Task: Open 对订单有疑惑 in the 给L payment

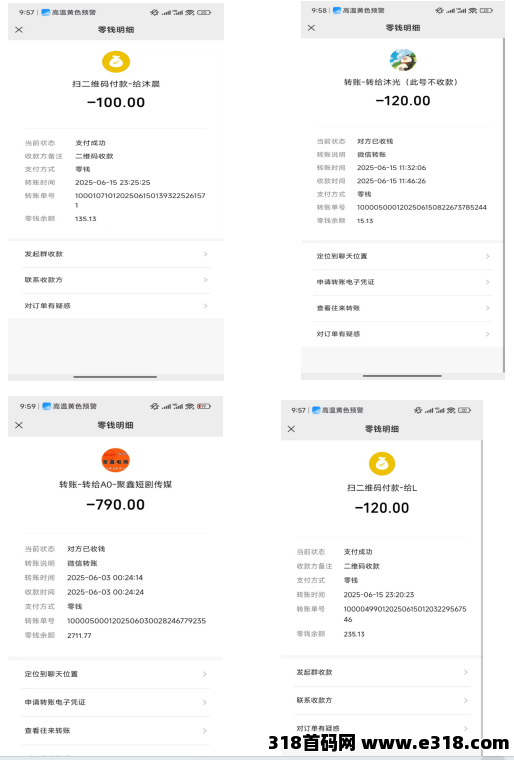Action: [x=382, y=728]
